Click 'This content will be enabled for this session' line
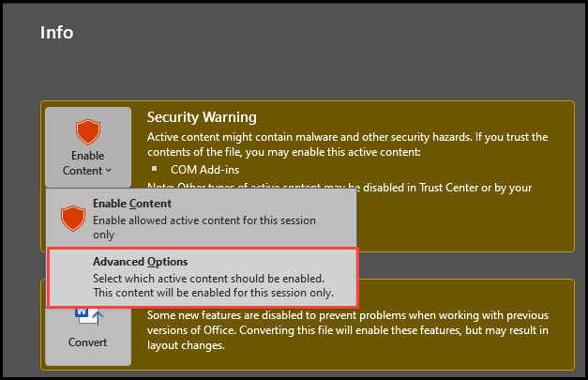This screenshot has height=380, width=588. (x=214, y=293)
